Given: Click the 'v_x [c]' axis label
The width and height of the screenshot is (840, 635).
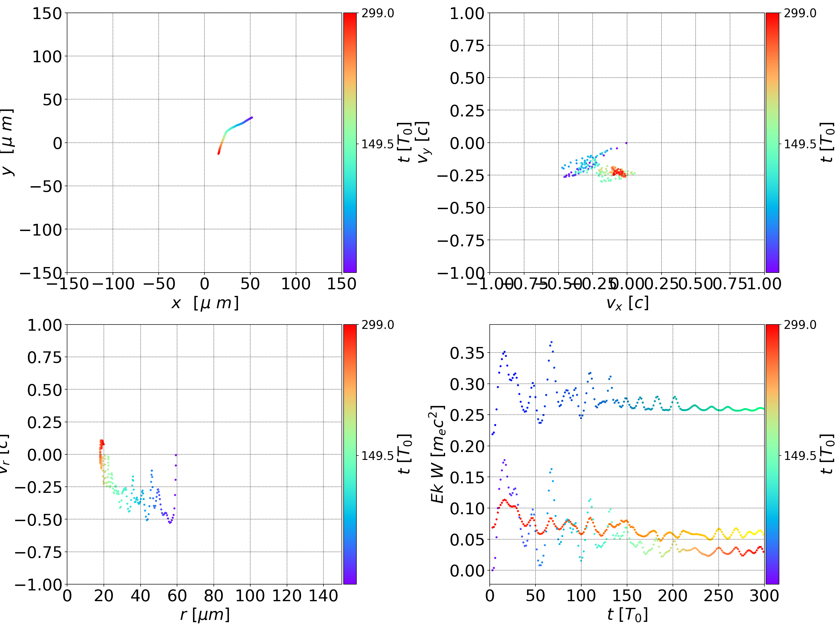Looking at the screenshot, I should (627, 303).
